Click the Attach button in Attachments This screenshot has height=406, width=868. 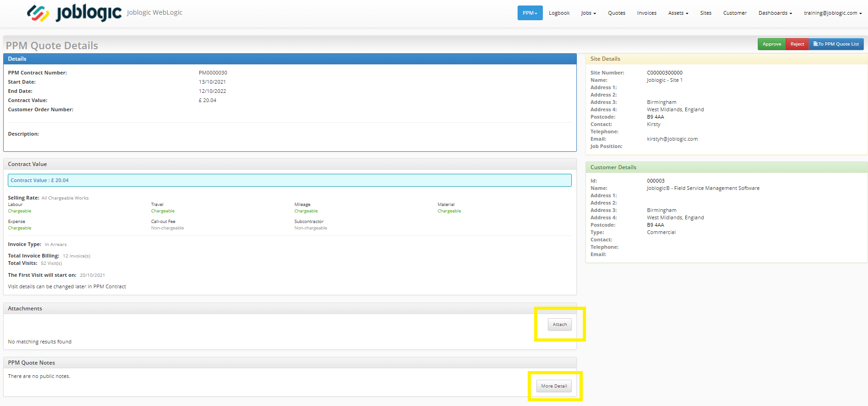pos(559,325)
